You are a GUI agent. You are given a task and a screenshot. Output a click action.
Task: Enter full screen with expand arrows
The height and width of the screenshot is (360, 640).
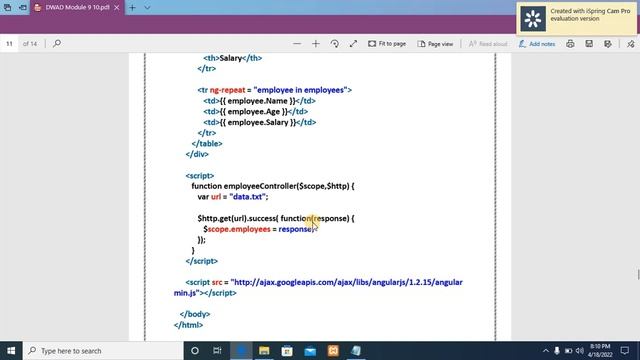coord(353,44)
